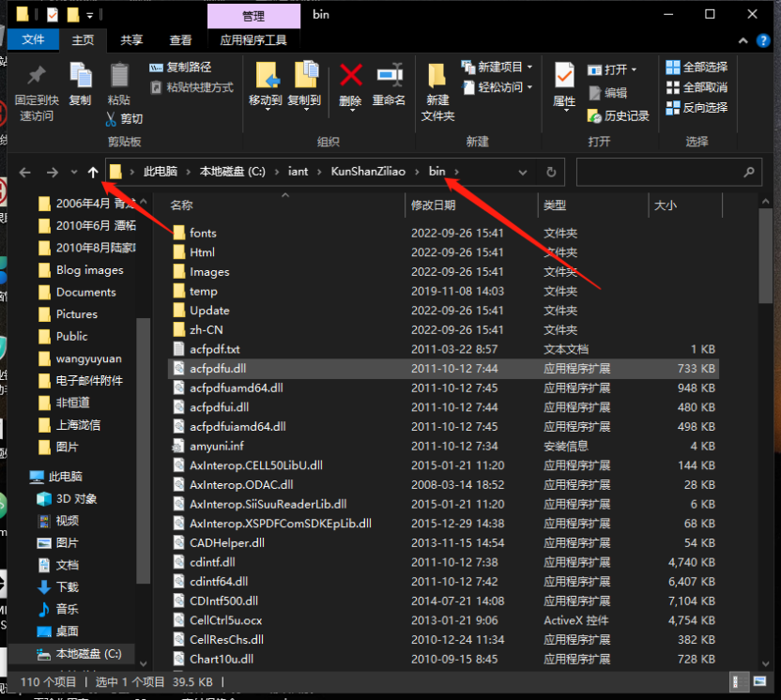Image resolution: width=781 pixels, height=700 pixels.
Task: Select 下载 in navigation pane
Action: tap(68, 587)
